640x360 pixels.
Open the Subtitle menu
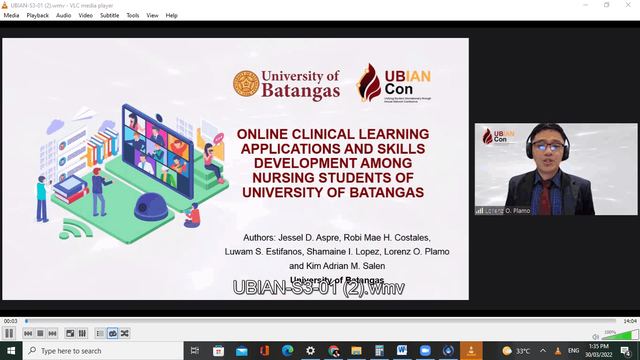(109, 16)
